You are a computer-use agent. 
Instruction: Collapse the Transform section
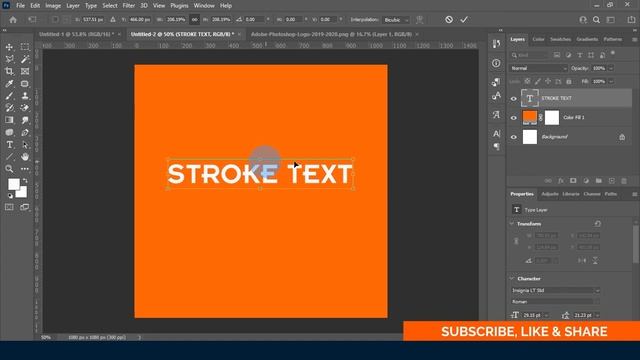tap(512, 224)
